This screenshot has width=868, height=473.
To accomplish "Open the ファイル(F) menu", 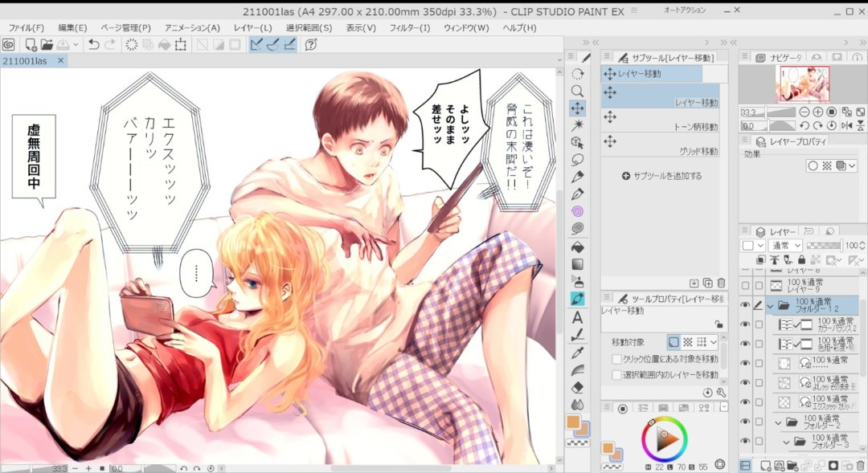I will pyautogui.click(x=26, y=27).
